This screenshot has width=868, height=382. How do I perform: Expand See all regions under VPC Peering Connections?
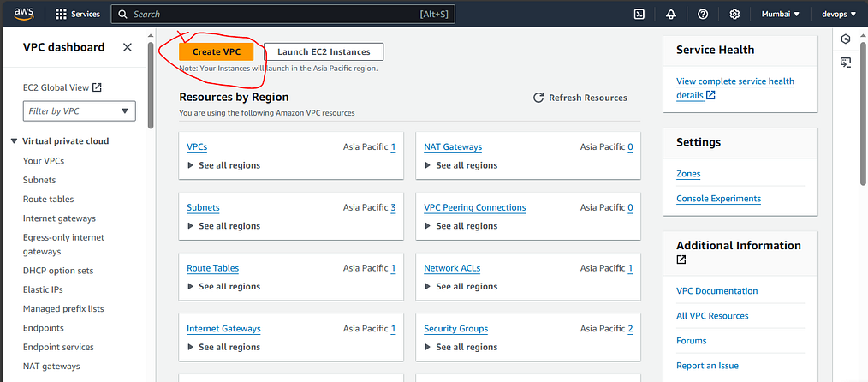point(461,226)
